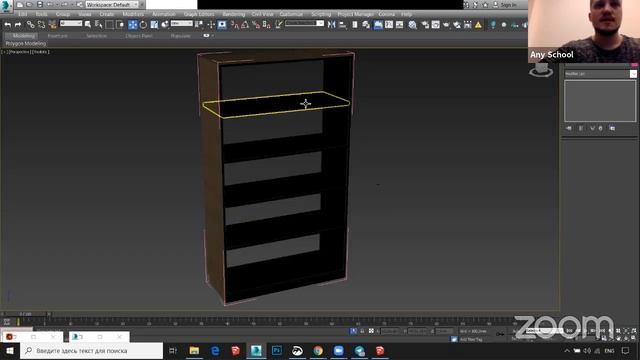This screenshot has height=360, width=640.
Task: Open the Workspace: Default dropdown
Action: [112, 4]
